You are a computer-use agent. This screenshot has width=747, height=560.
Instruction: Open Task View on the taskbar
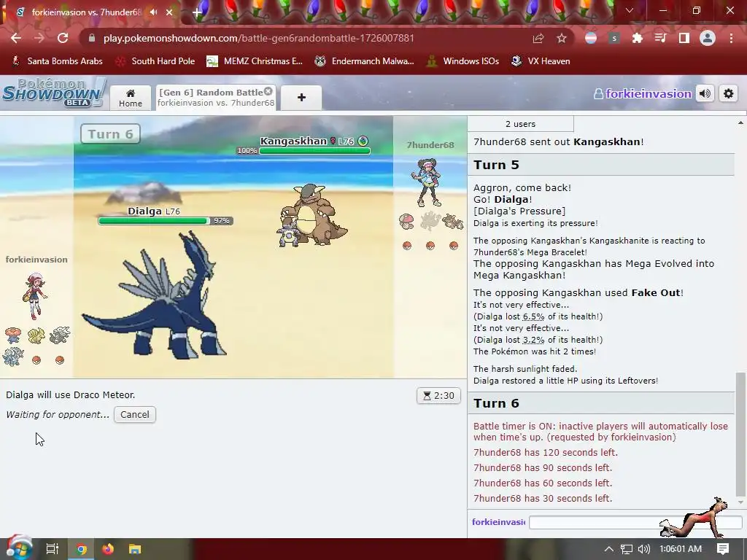52,549
